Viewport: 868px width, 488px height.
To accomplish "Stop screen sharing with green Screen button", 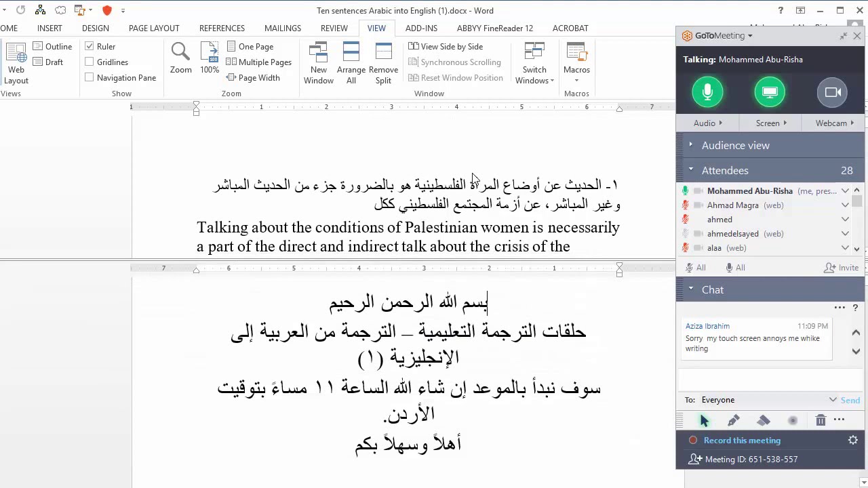I will (770, 92).
